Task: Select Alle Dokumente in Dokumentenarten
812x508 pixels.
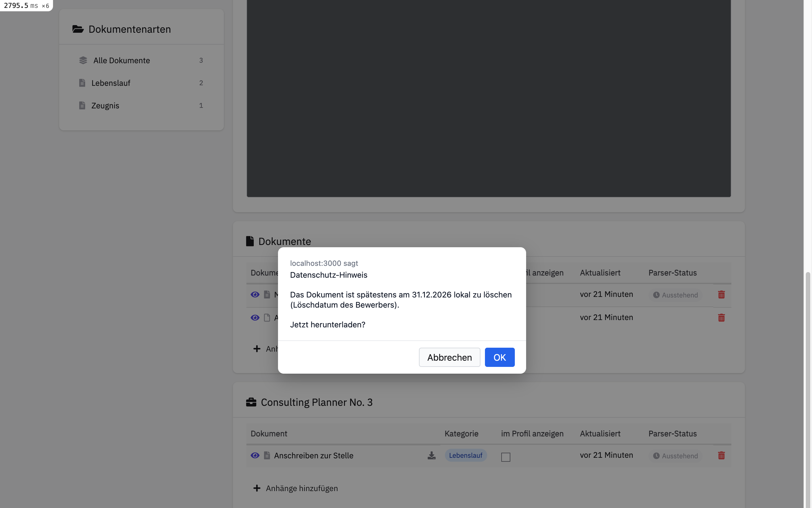Action: (x=141, y=60)
